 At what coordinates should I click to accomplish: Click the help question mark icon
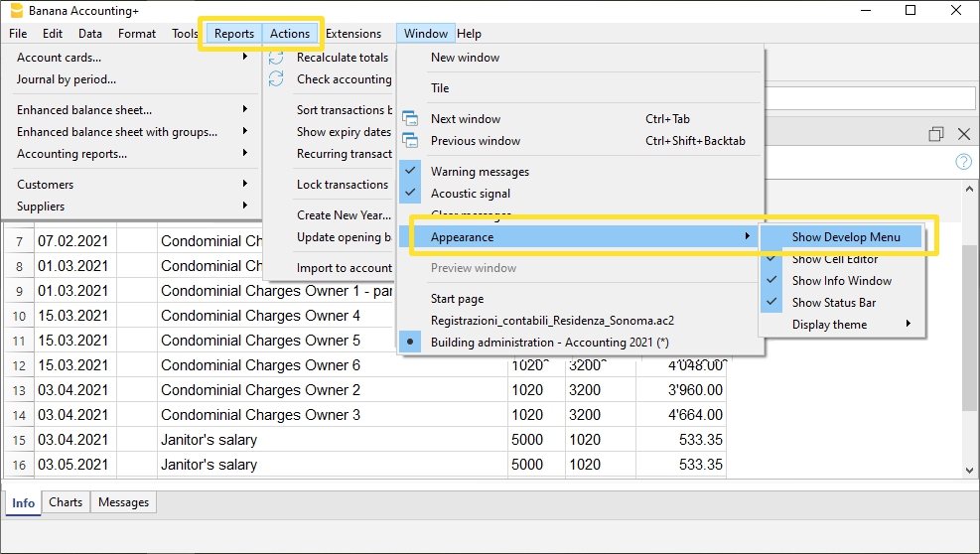click(x=963, y=162)
